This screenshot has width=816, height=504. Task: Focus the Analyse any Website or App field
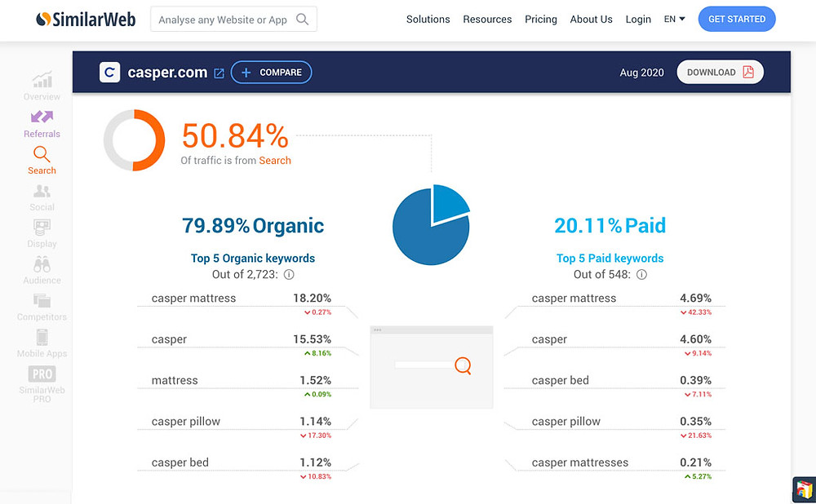click(x=233, y=20)
